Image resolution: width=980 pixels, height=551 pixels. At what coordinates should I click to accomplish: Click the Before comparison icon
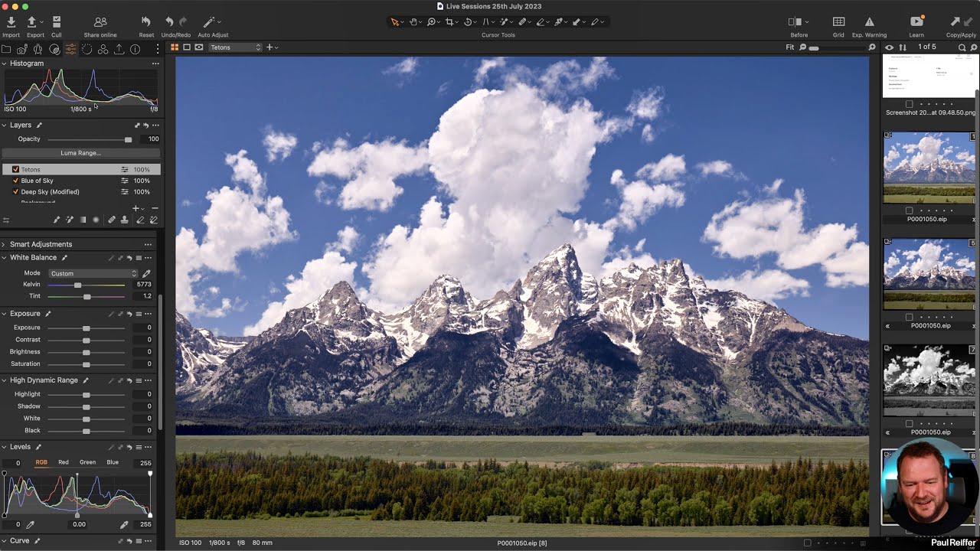tap(795, 22)
